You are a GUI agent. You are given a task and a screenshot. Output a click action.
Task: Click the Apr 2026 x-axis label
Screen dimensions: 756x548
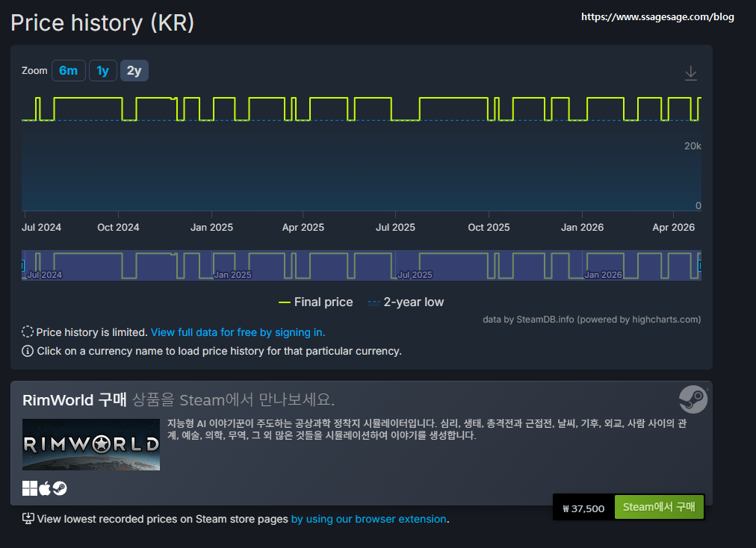(674, 228)
